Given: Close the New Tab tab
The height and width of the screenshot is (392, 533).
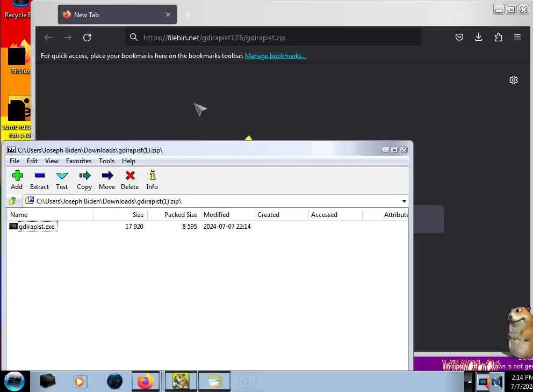Looking at the screenshot, I should (168, 14).
